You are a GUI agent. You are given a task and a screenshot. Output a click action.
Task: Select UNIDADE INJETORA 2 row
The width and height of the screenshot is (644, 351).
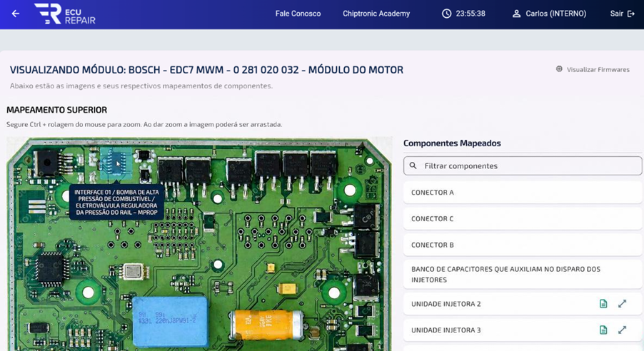pyautogui.click(x=523, y=304)
